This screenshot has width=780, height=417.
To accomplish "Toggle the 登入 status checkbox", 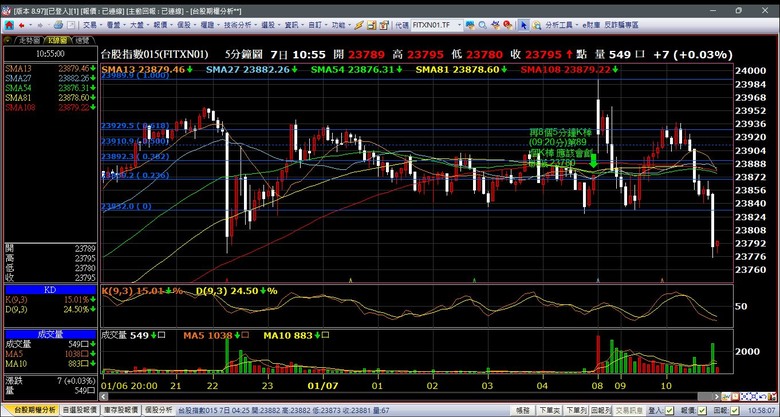I will click(670, 411).
